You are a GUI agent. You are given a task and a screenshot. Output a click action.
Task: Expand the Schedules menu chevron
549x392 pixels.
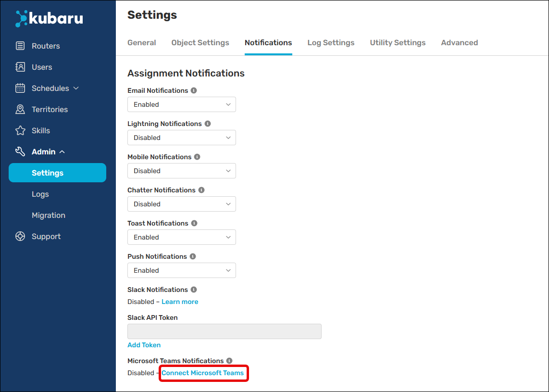tap(76, 89)
